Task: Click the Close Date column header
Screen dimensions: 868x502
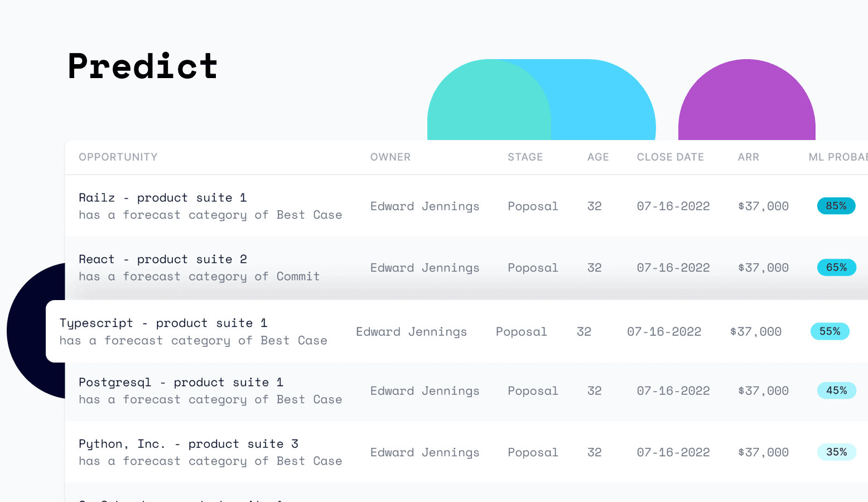Action: point(671,157)
